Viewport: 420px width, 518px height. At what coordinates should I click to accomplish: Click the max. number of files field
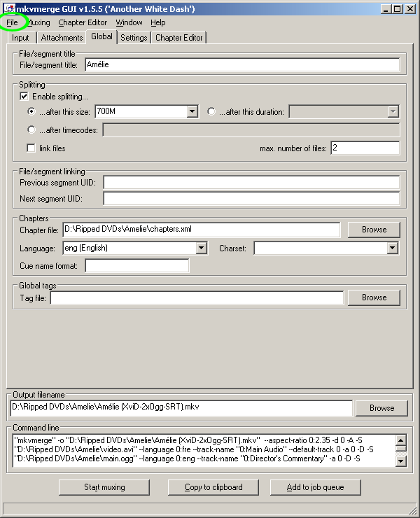coord(365,148)
